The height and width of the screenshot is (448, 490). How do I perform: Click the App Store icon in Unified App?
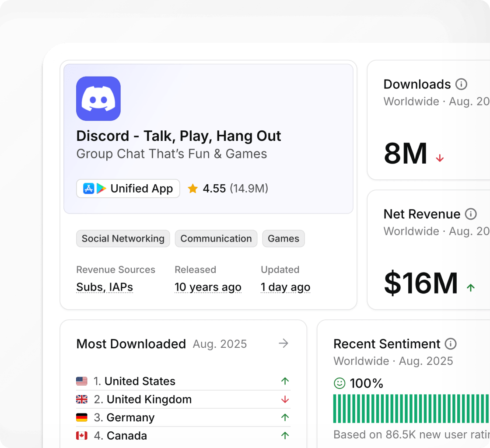89,189
